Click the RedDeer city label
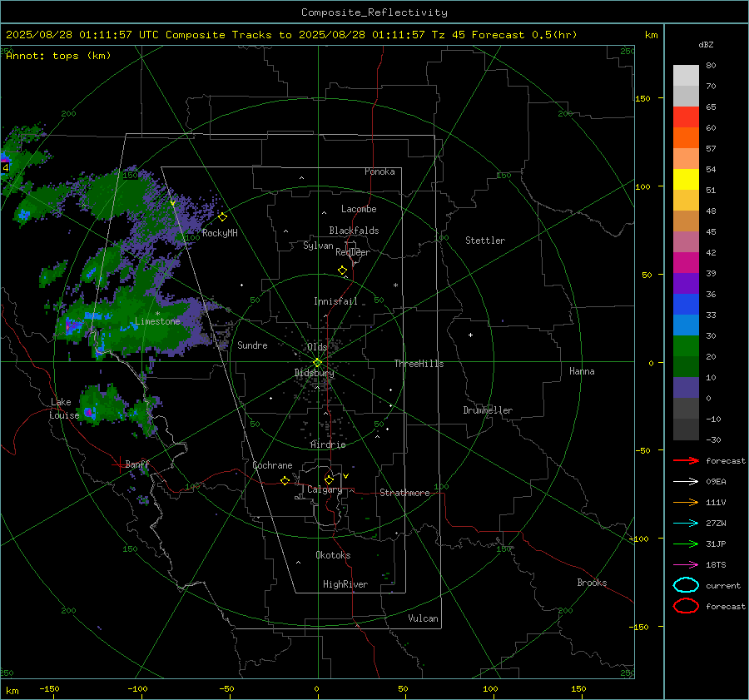This screenshot has width=749, height=700. tap(353, 252)
